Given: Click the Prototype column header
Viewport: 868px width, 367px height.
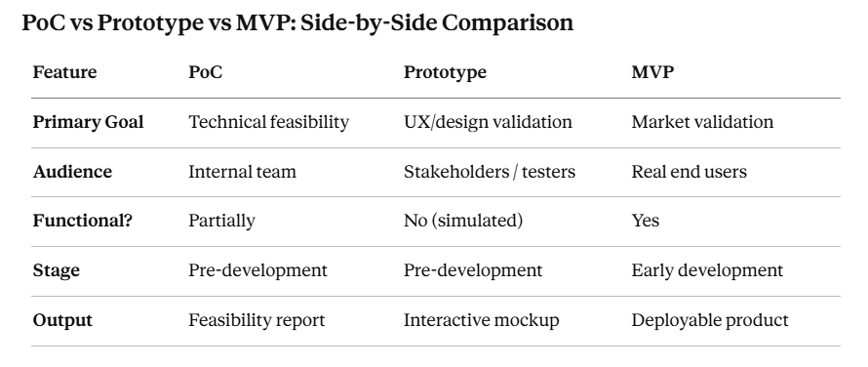Looking at the screenshot, I should (445, 72).
